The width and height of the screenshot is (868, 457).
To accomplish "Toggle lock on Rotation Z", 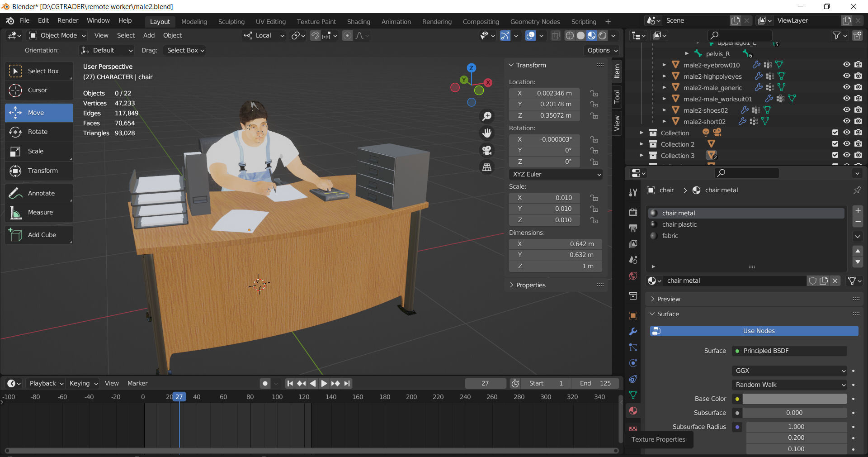I will (594, 162).
